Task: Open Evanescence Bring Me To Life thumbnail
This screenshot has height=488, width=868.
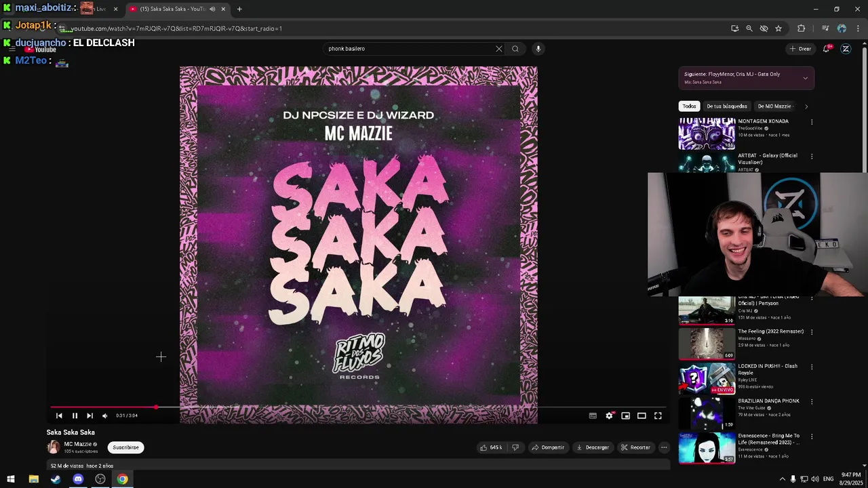Action: [x=707, y=448]
